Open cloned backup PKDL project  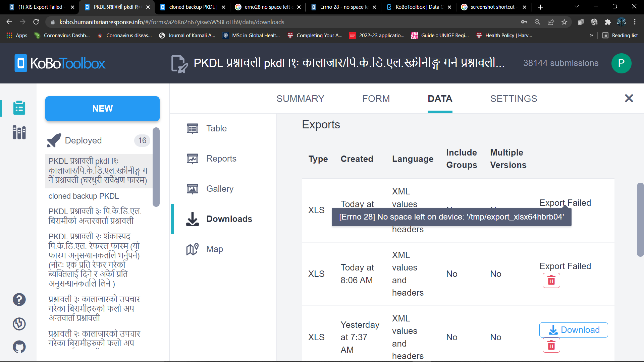pyautogui.click(x=84, y=196)
